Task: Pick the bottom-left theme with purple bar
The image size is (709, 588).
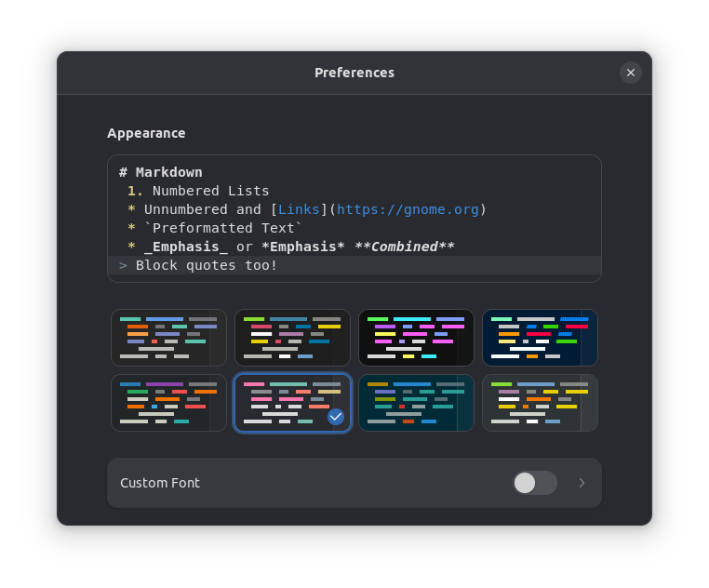Action: pos(168,403)
